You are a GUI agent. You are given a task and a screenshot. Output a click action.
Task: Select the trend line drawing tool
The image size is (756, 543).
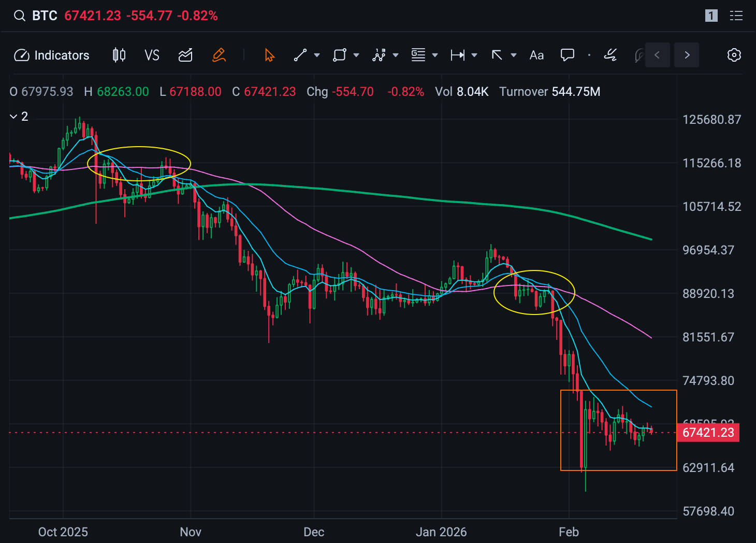[x=300, y=55]
